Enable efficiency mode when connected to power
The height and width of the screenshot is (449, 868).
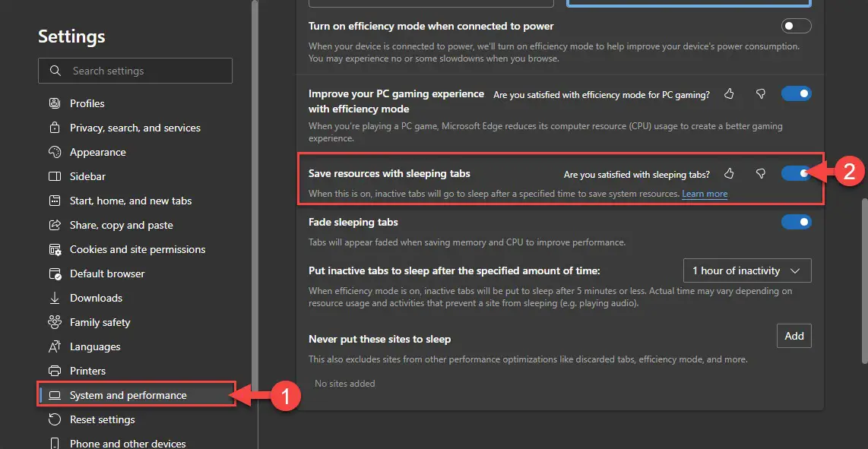click(796, 27)
